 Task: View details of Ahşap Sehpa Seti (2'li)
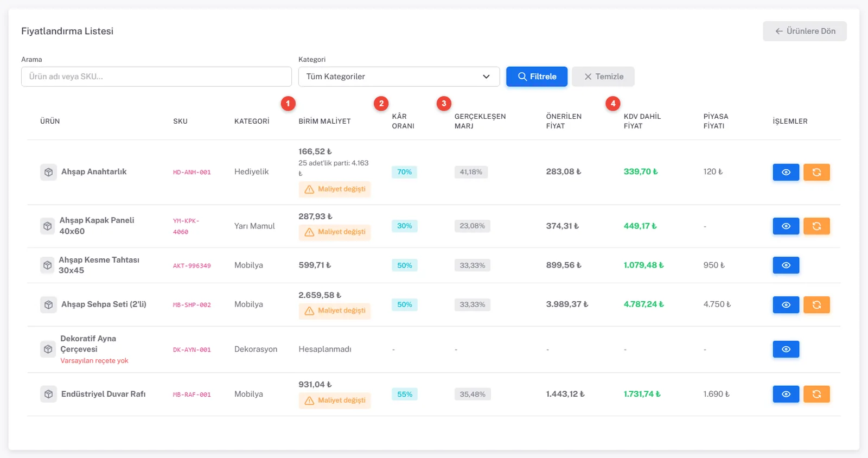coord(786,304)
